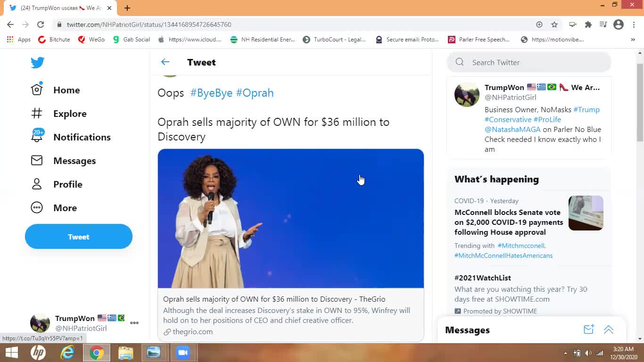Open Profile in left sidebar
Image resolution: width=644 pixels, height=362 pixels.
[68, 184]
